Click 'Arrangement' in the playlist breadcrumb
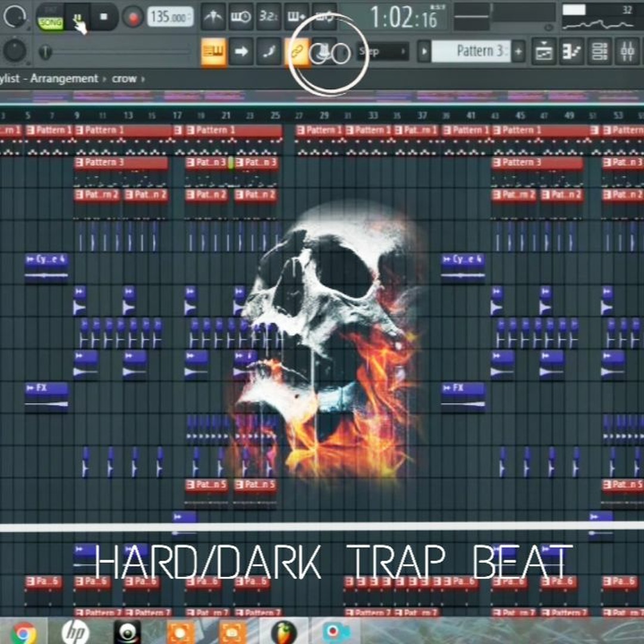 point(64,79)
